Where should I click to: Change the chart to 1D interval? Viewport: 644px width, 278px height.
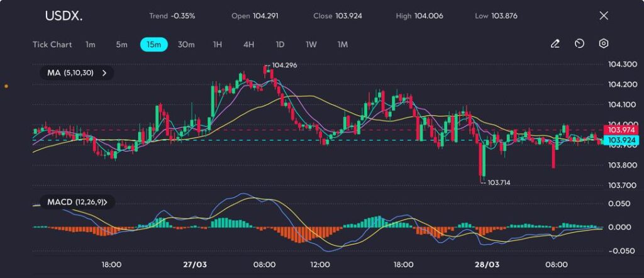point(280,45)
